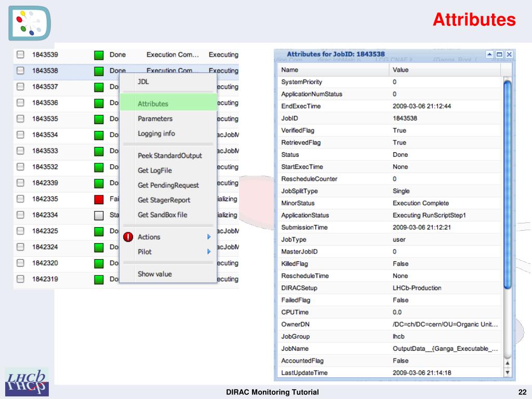This screenshot has width=532, height=399.
Task: Click green status icon for job 1843533
Action: (x=99, y=151)
